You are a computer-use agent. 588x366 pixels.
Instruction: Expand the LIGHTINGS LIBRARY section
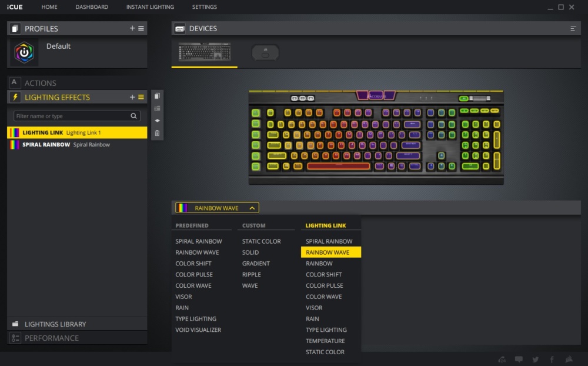click(x=77, y=324)
